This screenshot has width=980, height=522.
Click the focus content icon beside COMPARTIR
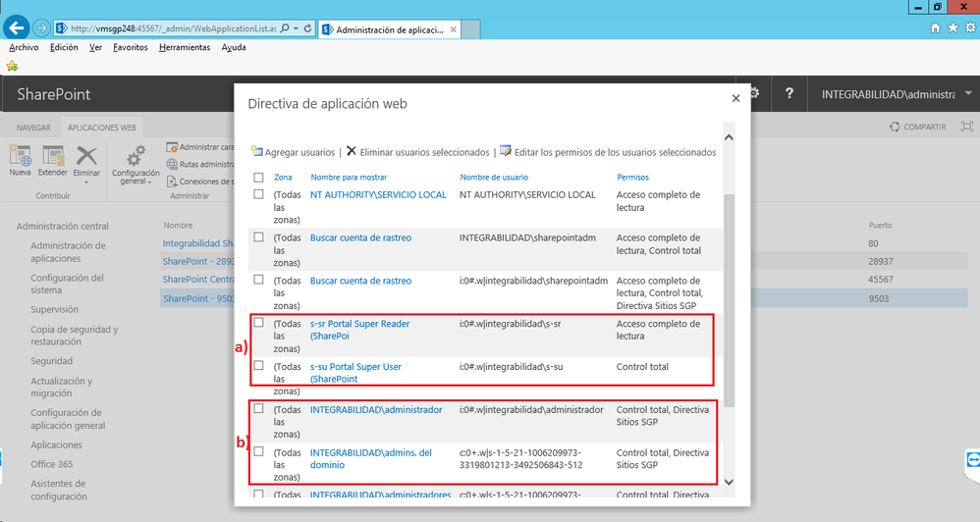click(967, 127)
